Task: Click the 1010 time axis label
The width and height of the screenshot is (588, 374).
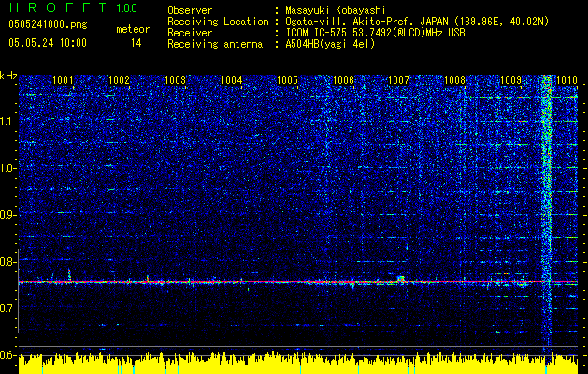Action: pyautogui.click(x=566, y=79)
